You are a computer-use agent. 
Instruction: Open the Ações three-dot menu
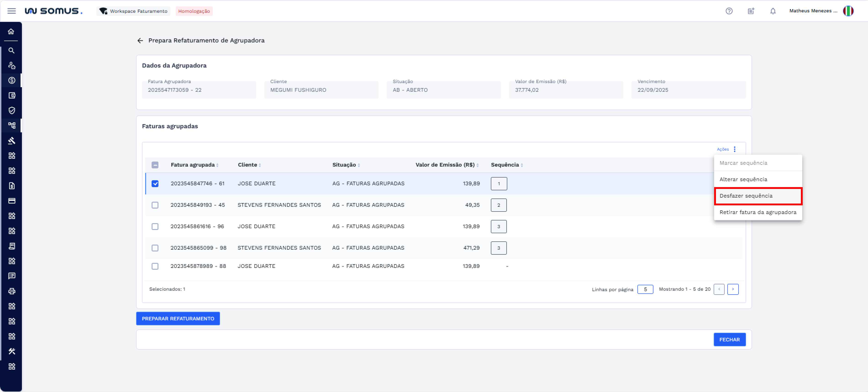(735, 149)
